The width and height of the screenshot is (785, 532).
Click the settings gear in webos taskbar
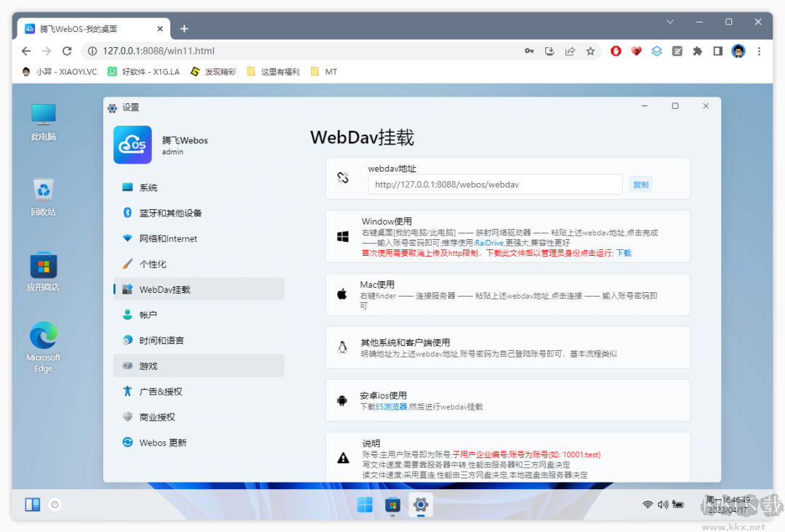click(x=421, y=505)
